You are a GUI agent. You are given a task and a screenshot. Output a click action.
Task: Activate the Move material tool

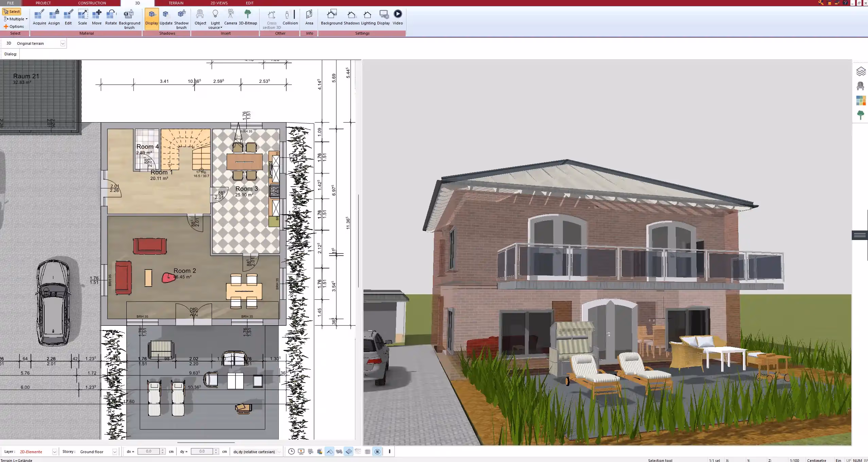point(97,17)
